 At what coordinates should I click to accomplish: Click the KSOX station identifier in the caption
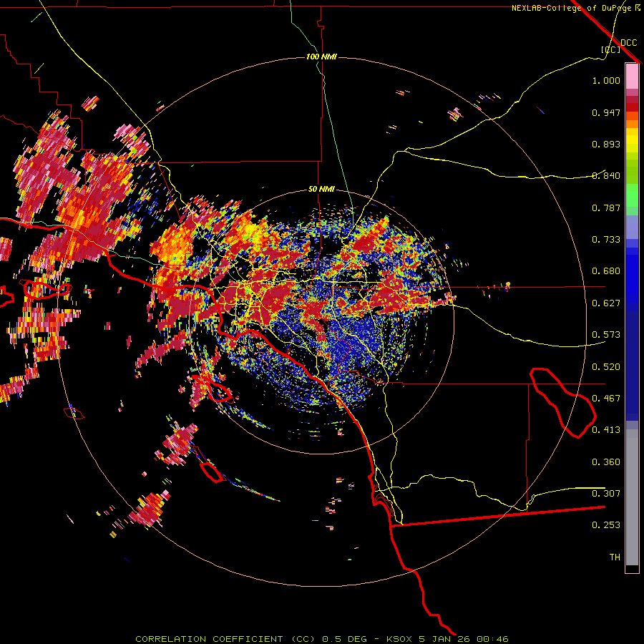tap(399, 639)
